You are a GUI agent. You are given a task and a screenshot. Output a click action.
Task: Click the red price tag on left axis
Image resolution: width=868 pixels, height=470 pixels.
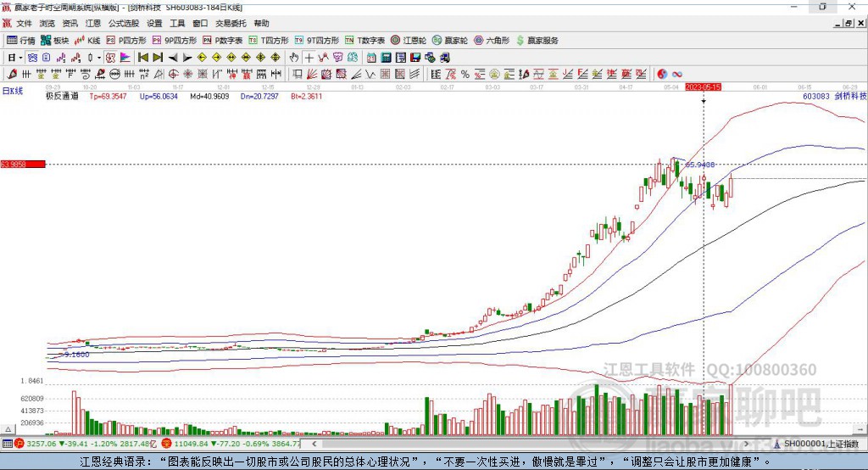pos(23,164)
